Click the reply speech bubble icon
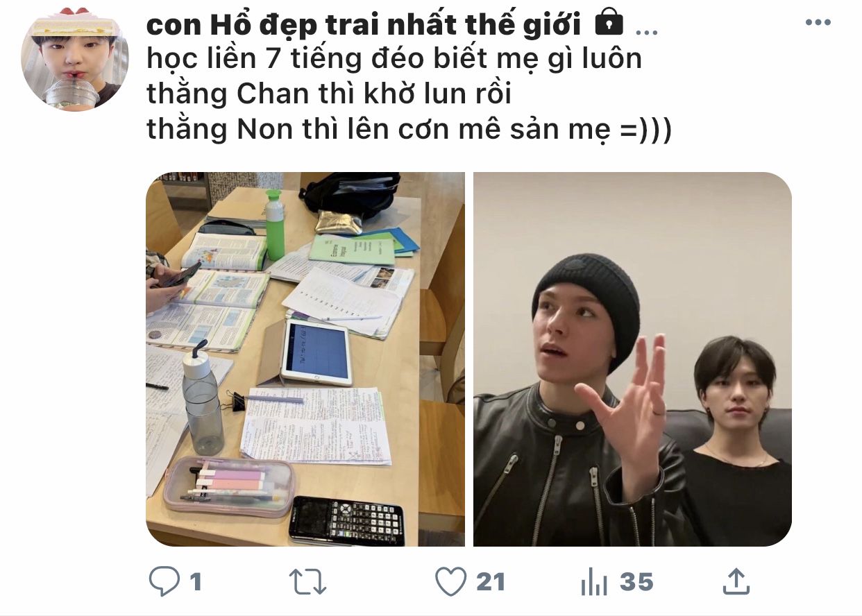 (164, 581)
